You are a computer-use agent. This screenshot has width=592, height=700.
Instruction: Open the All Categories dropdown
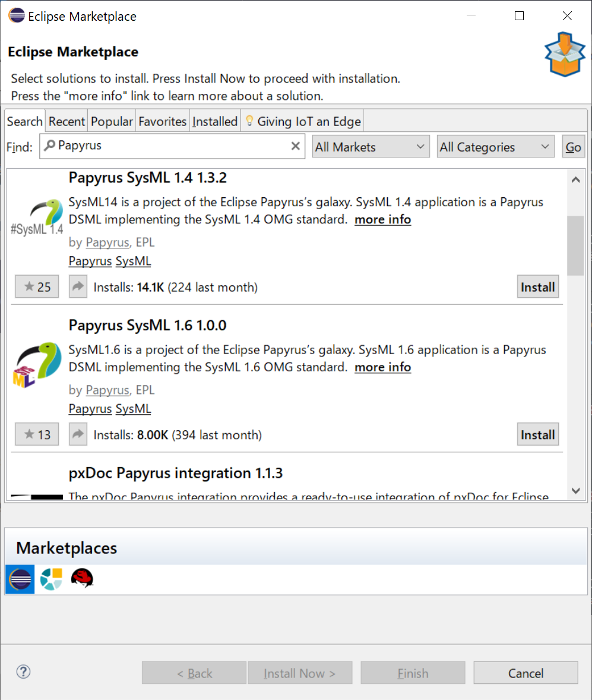click(x=495, y=147)
